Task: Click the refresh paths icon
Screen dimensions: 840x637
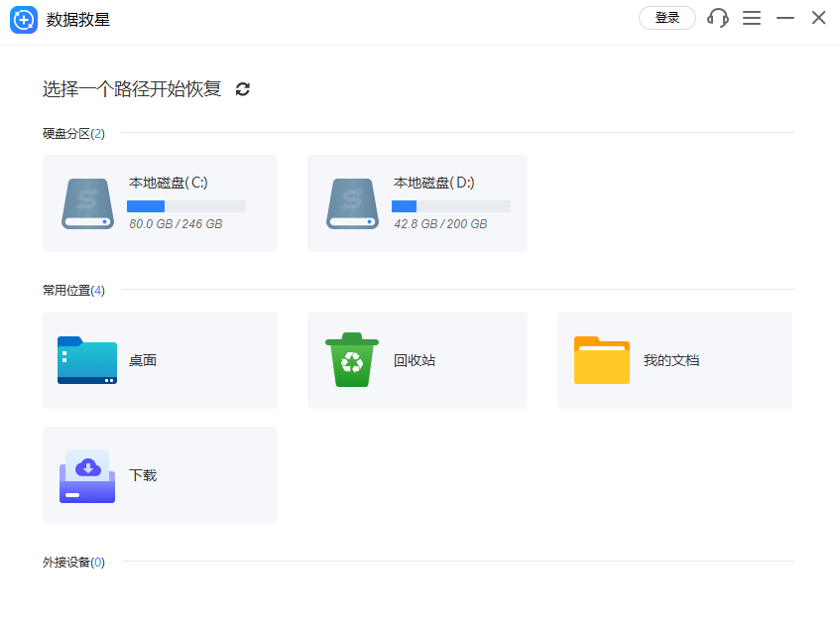Action: click(x=243, y=89)
